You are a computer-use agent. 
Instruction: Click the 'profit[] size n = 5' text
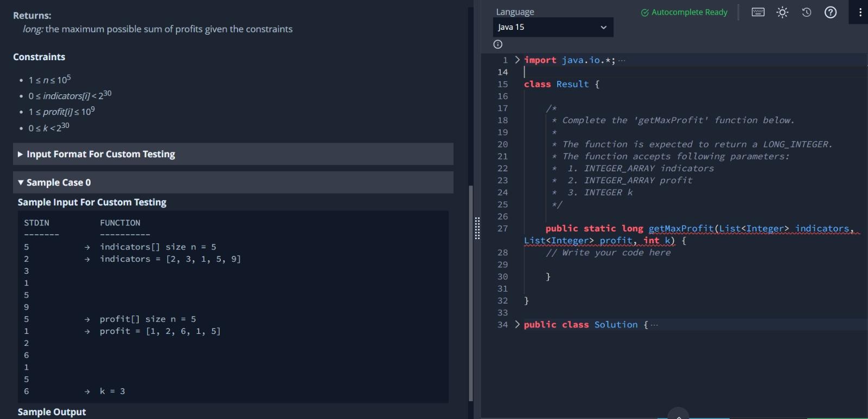(148, 319)
